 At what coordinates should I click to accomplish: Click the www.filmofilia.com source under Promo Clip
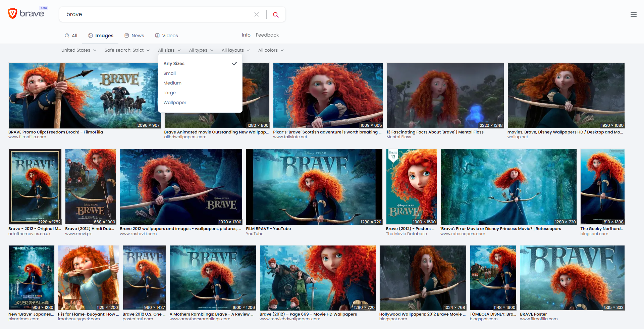[x=27, y=137]
